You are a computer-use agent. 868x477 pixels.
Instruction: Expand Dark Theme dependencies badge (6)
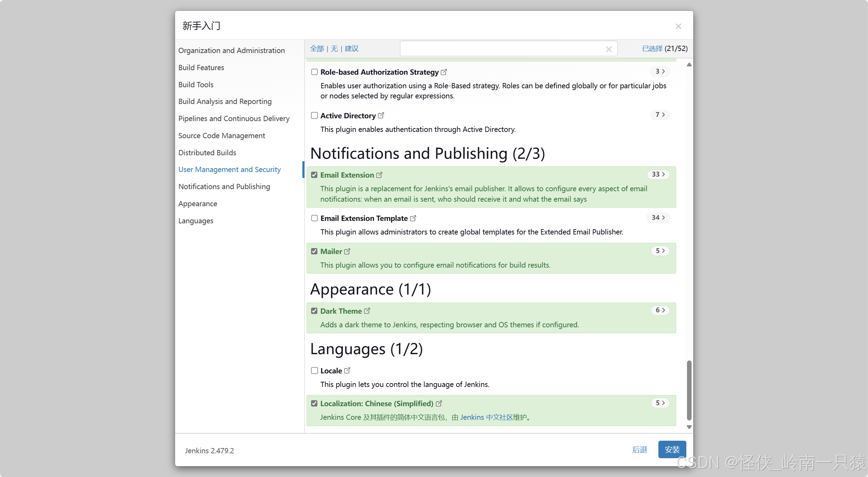[x=660, y=310]
